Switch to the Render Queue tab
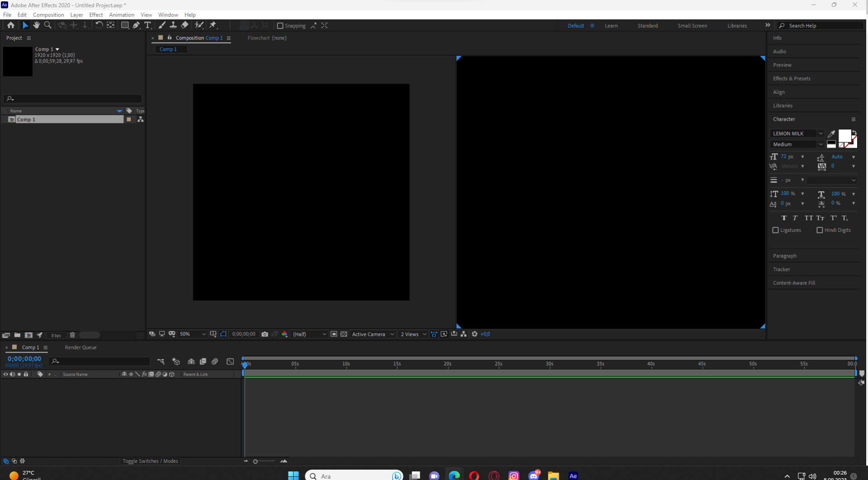The width and height of the screenshot is (868, 480). [x=80, y=348]
